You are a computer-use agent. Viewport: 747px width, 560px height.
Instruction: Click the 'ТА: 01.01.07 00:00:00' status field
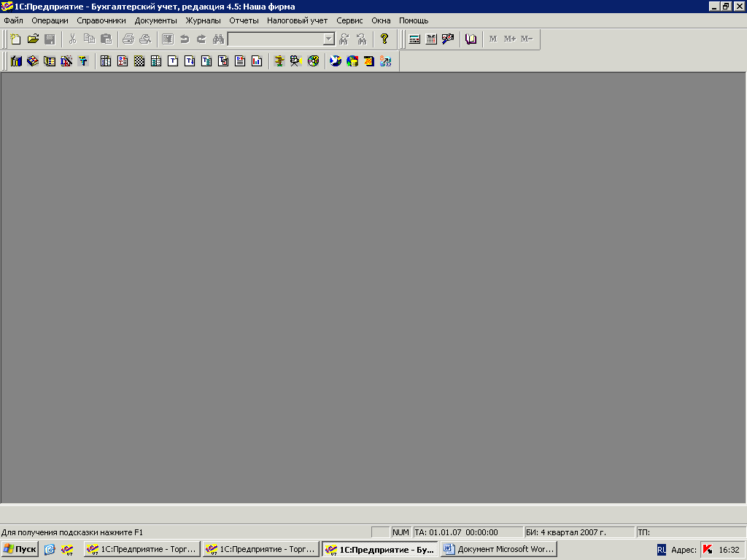(468, 532)
